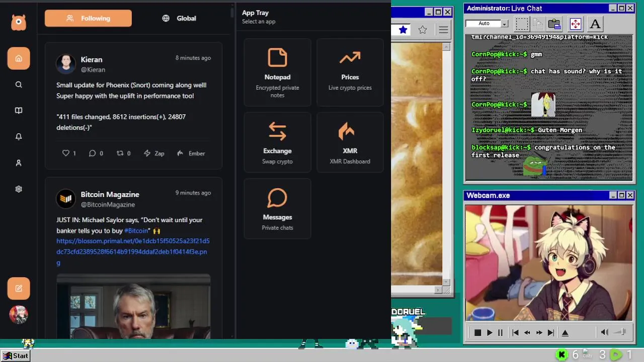Screen dimensions: 644x362
Task: Click play in Webcam.exe player
Action: pyautogui.click(x=490, y=332)
